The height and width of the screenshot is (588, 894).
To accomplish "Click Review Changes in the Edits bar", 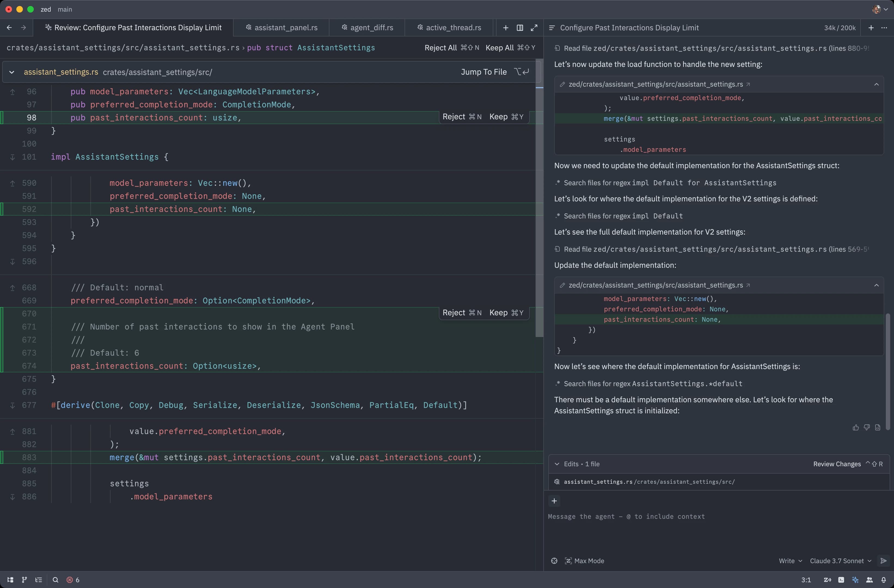I will (x=837, y=464).
